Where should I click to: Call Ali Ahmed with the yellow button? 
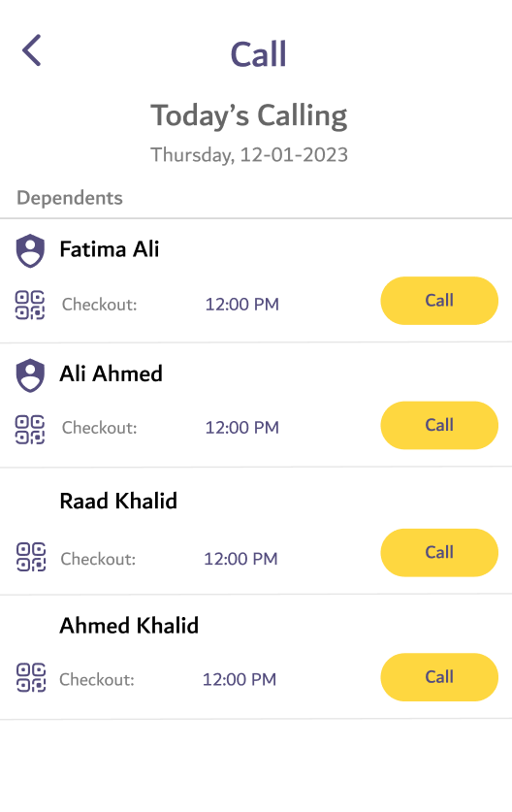pos(439,425)
